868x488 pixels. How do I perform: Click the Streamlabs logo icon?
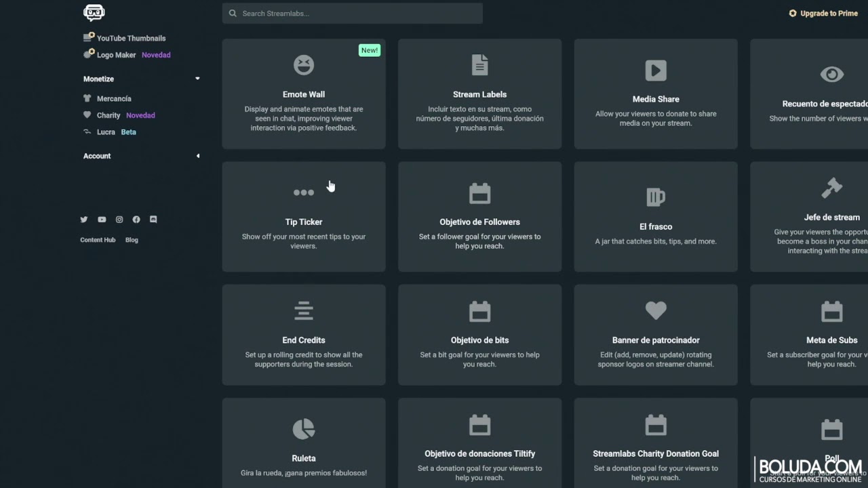coord(94,13)
